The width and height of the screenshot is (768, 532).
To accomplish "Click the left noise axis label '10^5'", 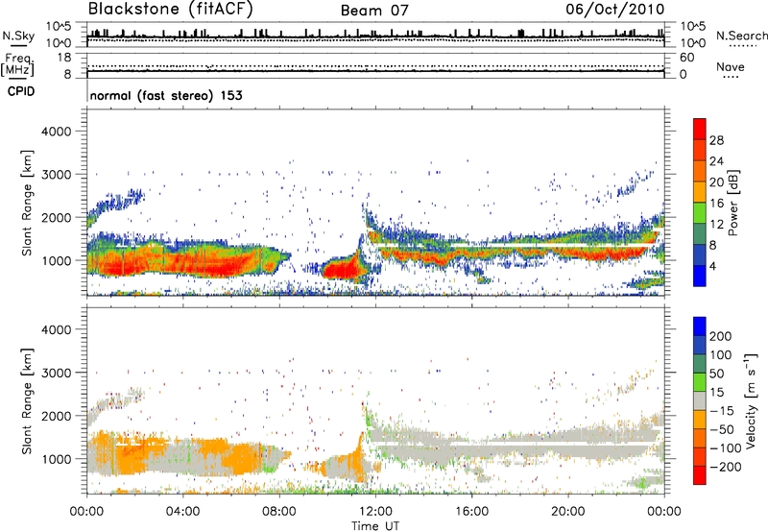I will point(59,27).
